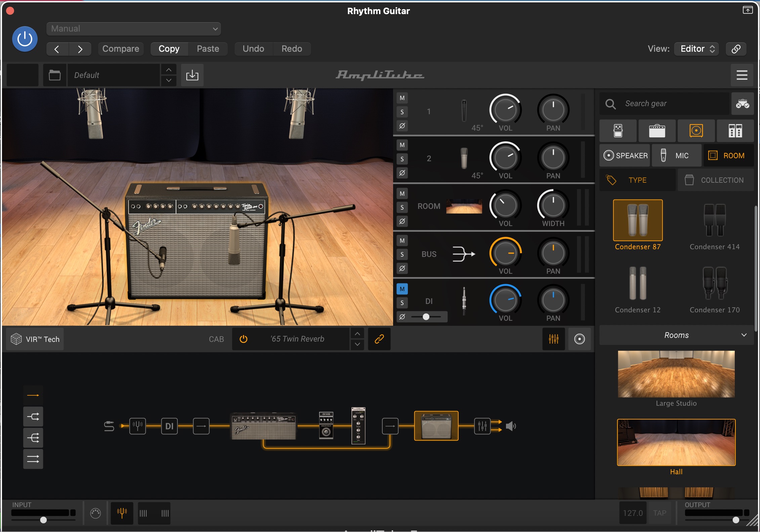
Task: Solo the BUS channel
Action: point(402,255)
